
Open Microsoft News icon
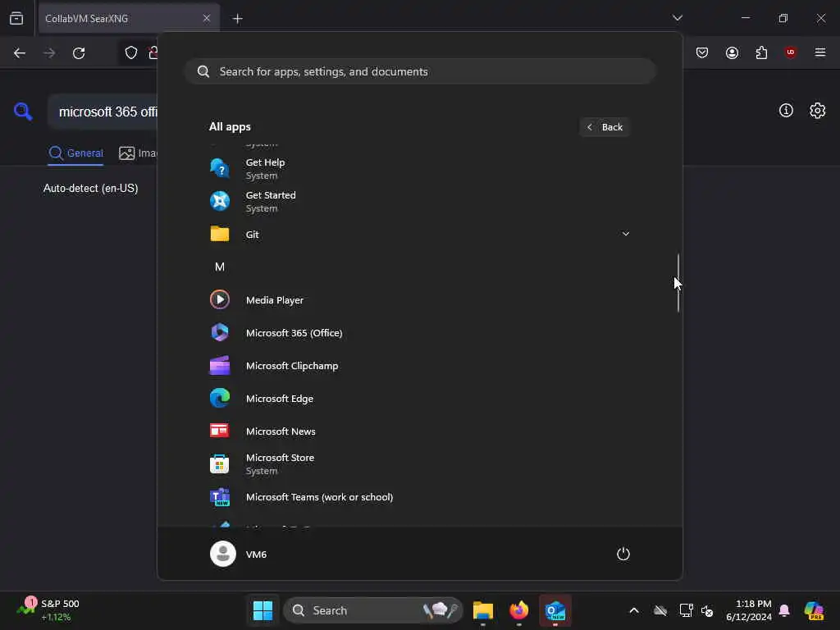[x=220, y=431]
